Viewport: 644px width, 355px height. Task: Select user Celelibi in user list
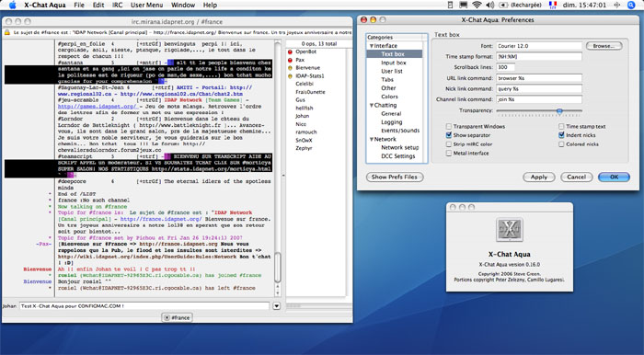click(305, 84)
